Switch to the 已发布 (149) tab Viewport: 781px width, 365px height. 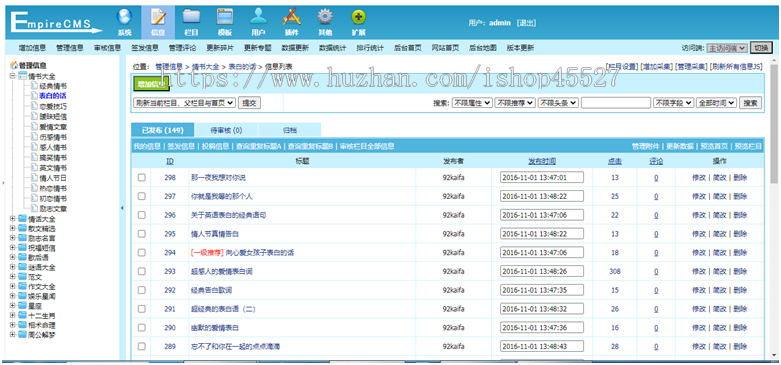162,130
